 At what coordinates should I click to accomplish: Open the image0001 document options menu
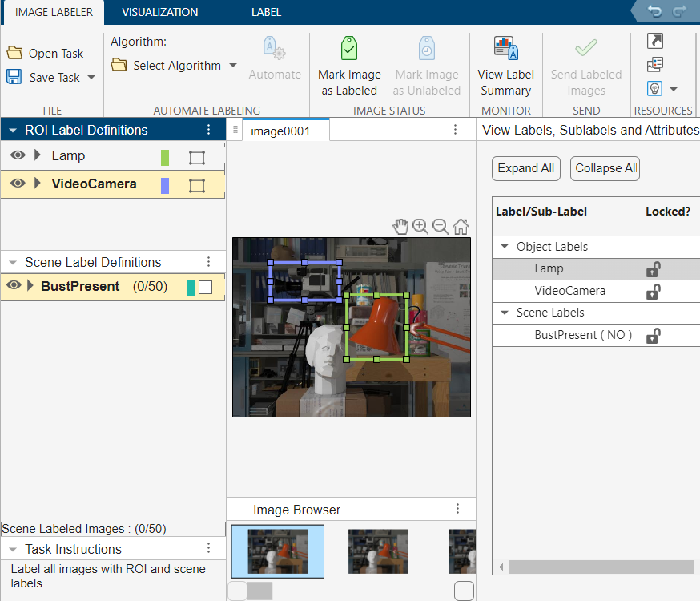click(x=455, y=130)
